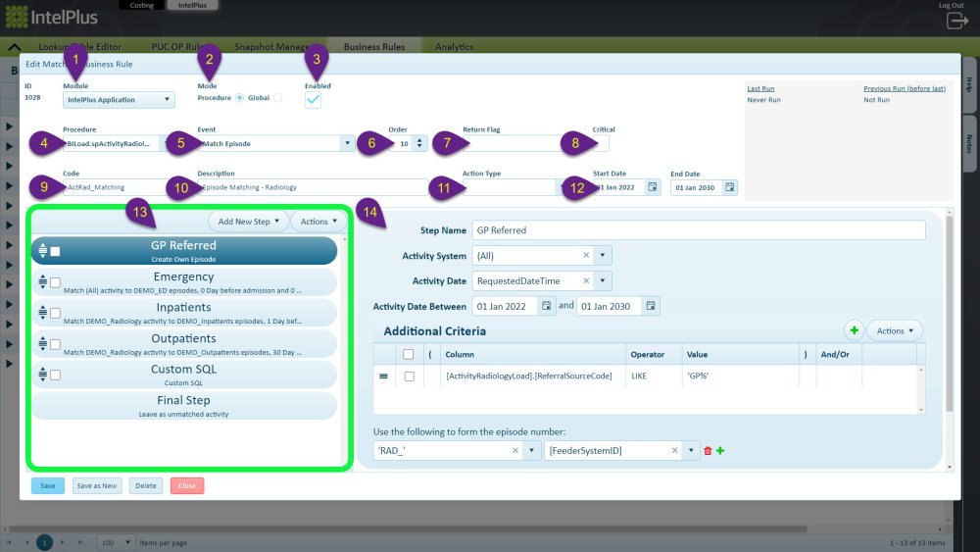Open the Last Run link

760,89
